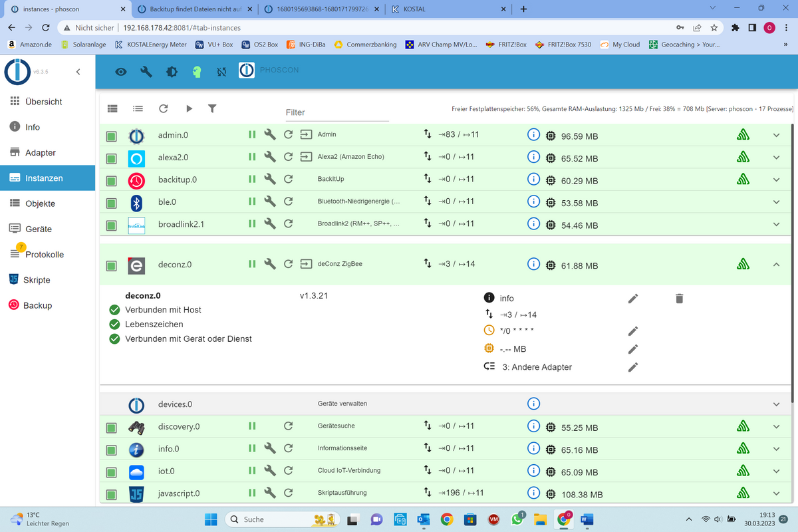Viewport: 798px width, 532px height.
Task: Switch to the KOSTAL browser tab
Action: 448,9
